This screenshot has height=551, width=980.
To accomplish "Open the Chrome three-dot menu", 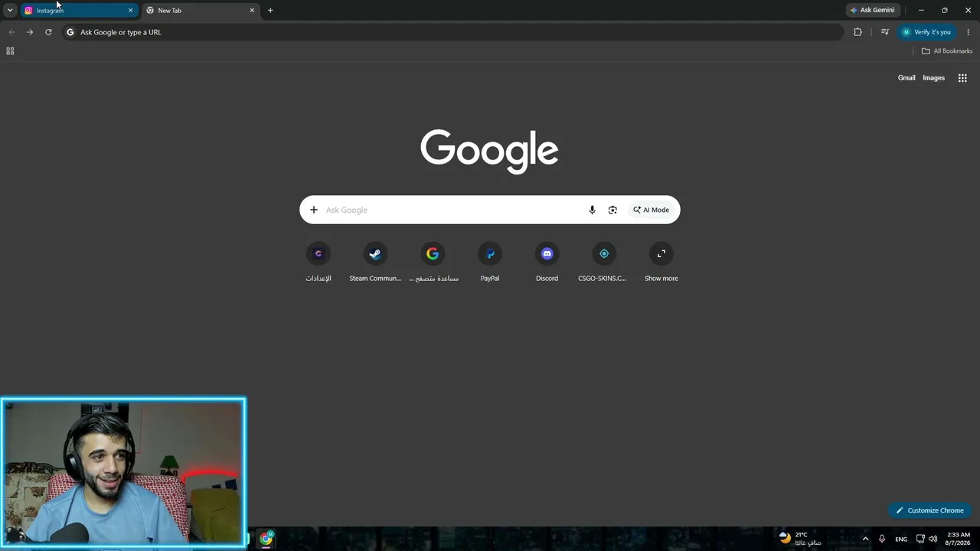I will tap(969, 32).
